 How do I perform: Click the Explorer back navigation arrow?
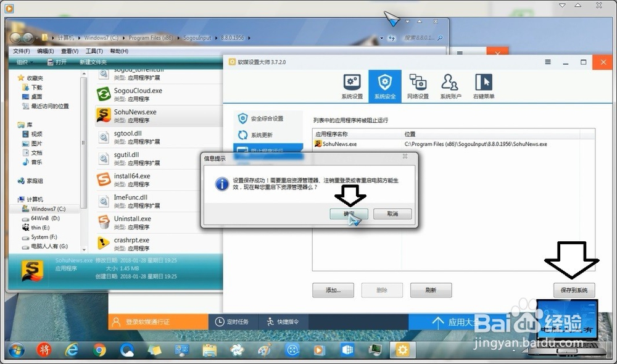[x=16, y=38]
